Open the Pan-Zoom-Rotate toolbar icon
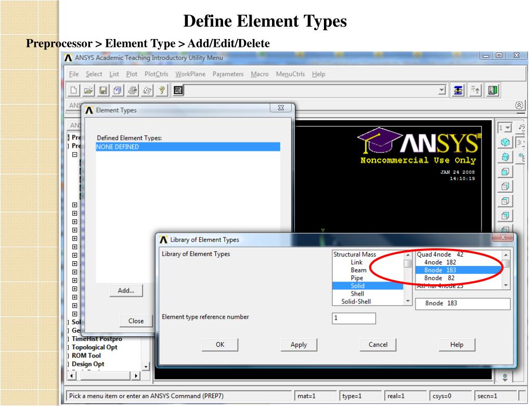The width and height of the screenshot is (532, 406). click(x=118, y=90)
